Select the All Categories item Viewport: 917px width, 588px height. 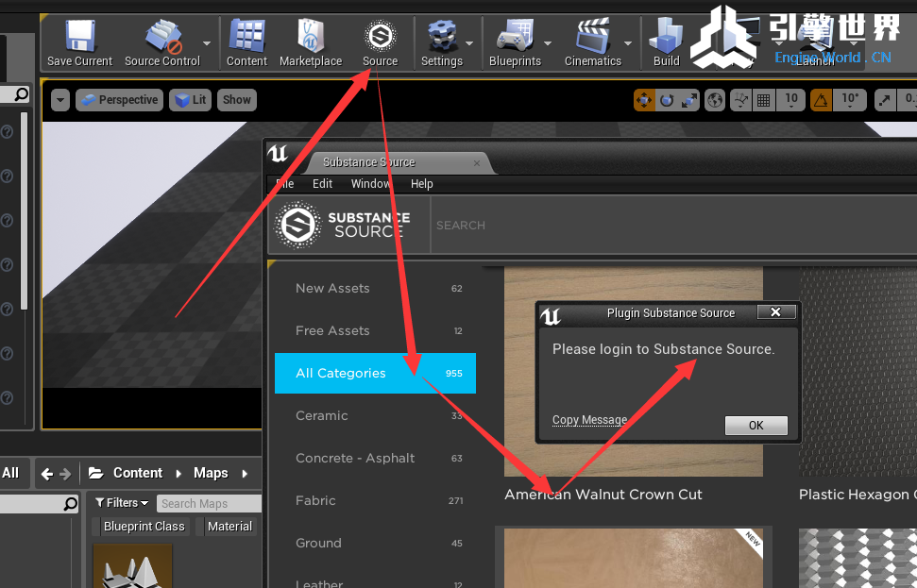tap(376, 373)
